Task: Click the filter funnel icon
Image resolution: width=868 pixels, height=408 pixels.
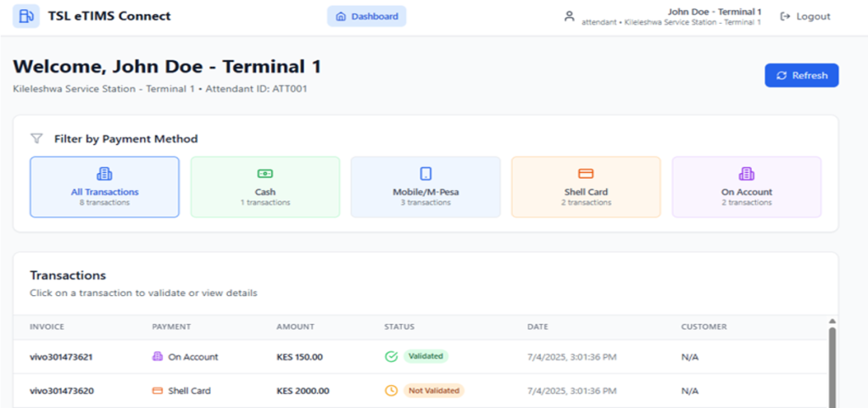Action: point(36,138)
